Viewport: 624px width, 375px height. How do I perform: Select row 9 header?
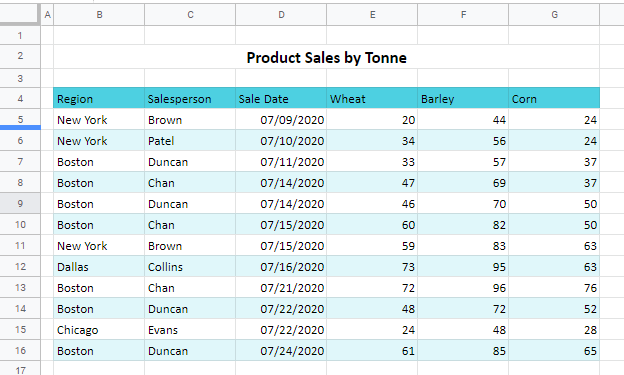pyautogui.click(x=20, y=203)
